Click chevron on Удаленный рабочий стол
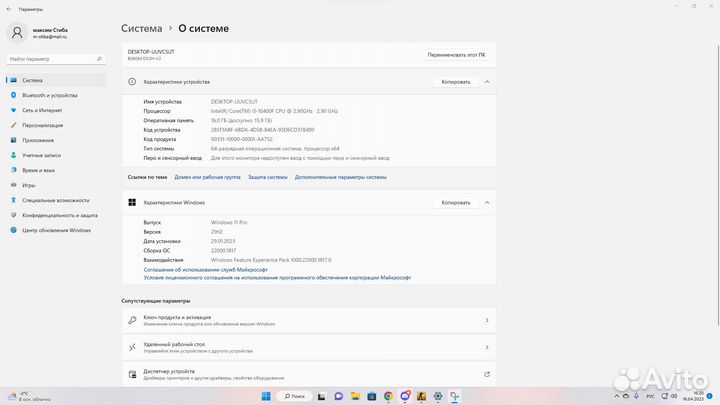The image size is (720, 405). coord(487,348)
